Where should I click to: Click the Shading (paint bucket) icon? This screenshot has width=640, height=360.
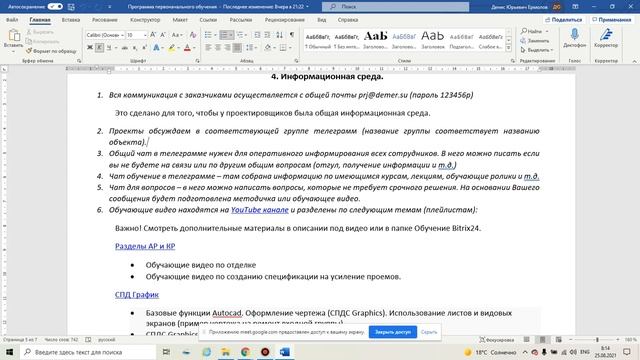click(x=268, y=48)
